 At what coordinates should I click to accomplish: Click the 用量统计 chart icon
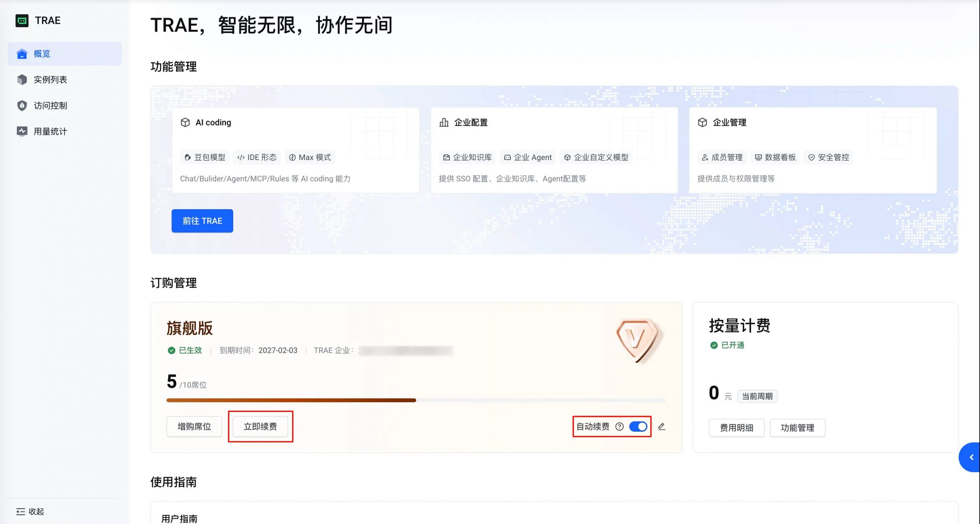click(x=22, y=131)
